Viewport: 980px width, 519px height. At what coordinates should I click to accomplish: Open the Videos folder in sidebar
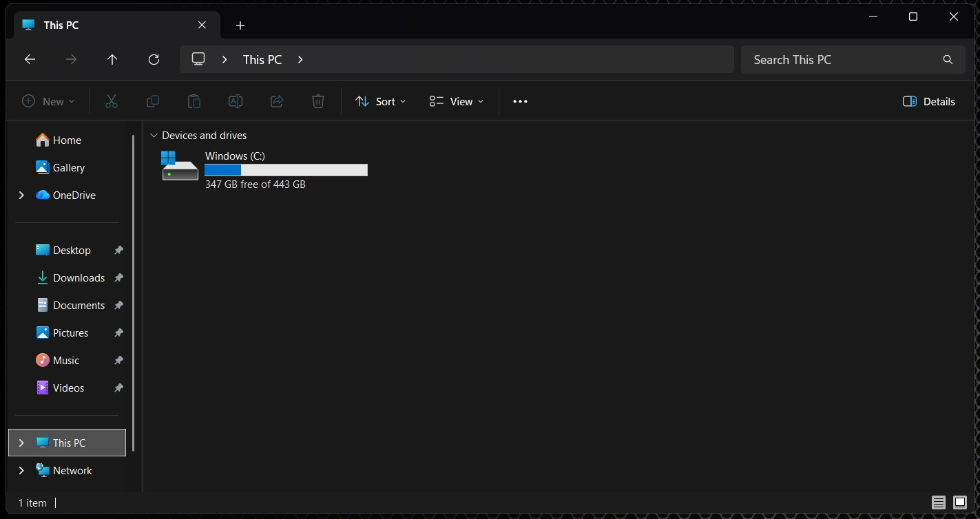60,388
